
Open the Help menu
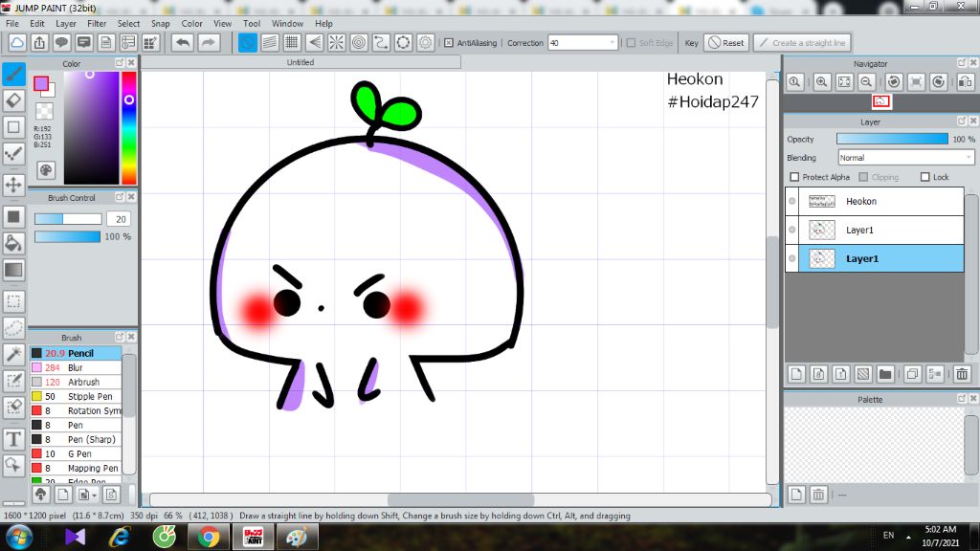tap(323, 23)
